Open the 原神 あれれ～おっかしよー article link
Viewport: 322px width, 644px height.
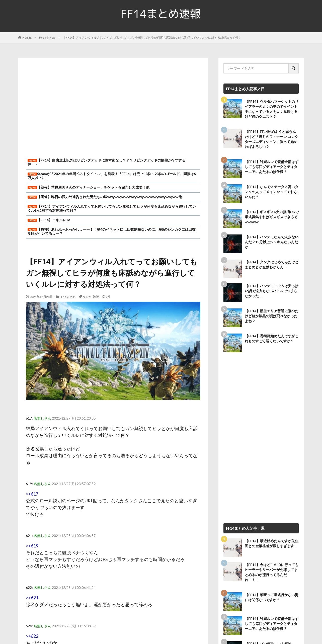(112, 231)
